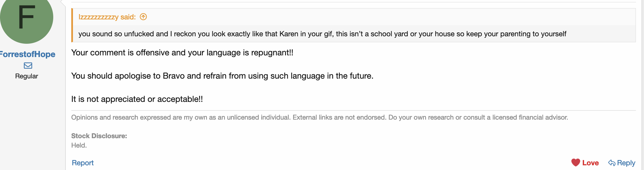Viewport: 644px width, 170px height.
Task: Click the Reply arrow icon
Action: [x=612, y=163]
